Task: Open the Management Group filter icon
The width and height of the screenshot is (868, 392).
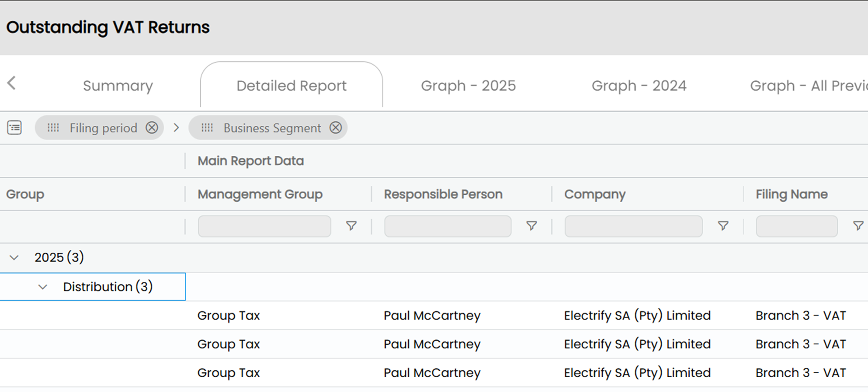Action: [x=351, y=226]
